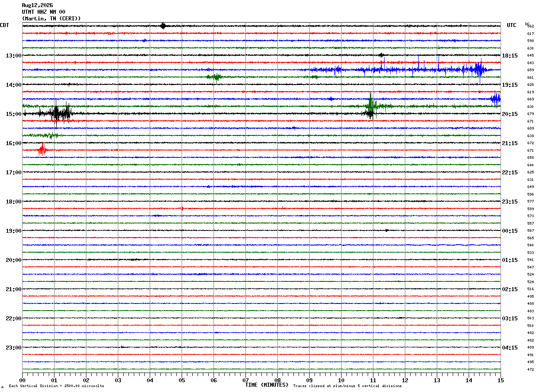
Task: Click the vertical division microvolts scale note
Action: pos(56,386)
